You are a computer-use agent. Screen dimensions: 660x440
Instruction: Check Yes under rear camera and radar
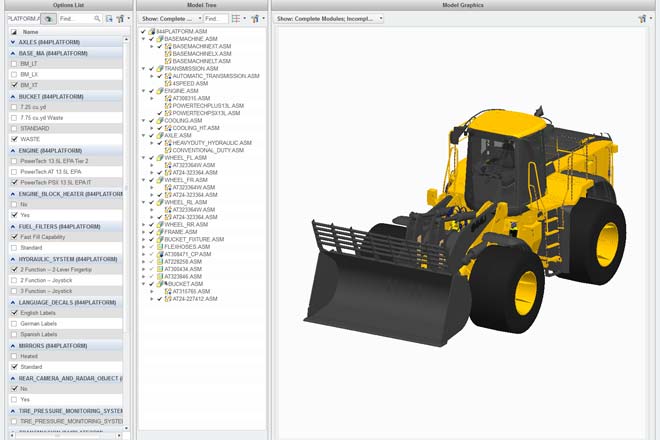[x=14, y=399]
